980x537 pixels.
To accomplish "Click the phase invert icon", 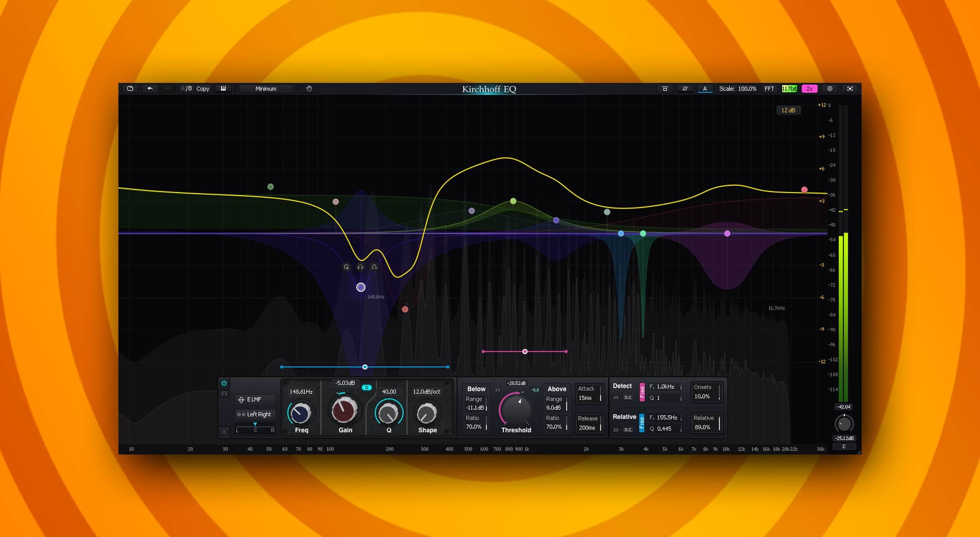I will coord(685,89).
